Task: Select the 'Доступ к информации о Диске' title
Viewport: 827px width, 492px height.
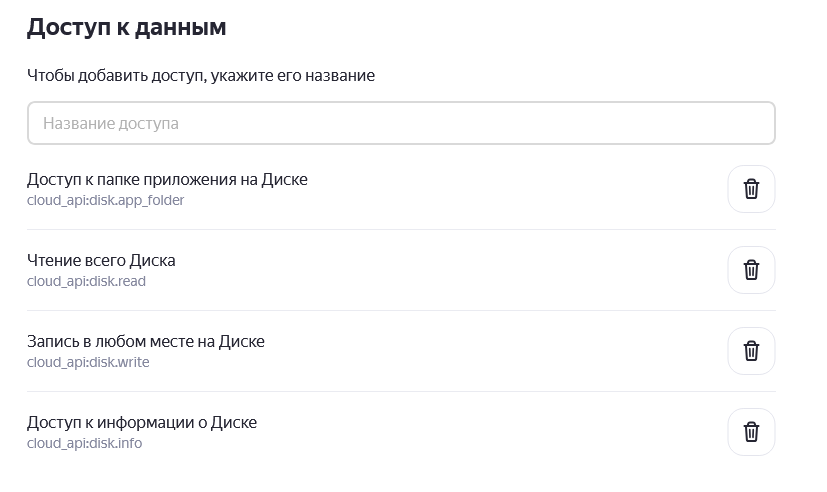Action: (142, 423)
